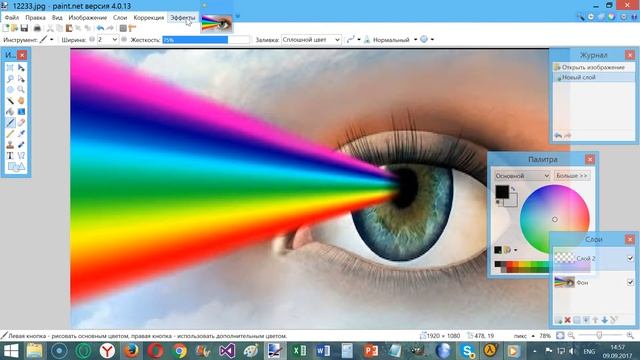The width and height of the screenshot is (640, 360).
Task: Select the Magic Wand tool
Action: tap(10, 100)
